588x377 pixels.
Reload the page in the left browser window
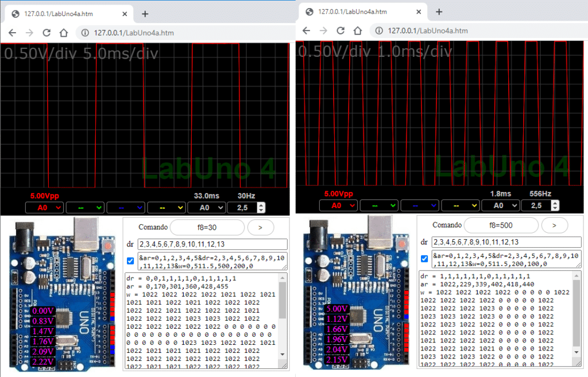47,33
